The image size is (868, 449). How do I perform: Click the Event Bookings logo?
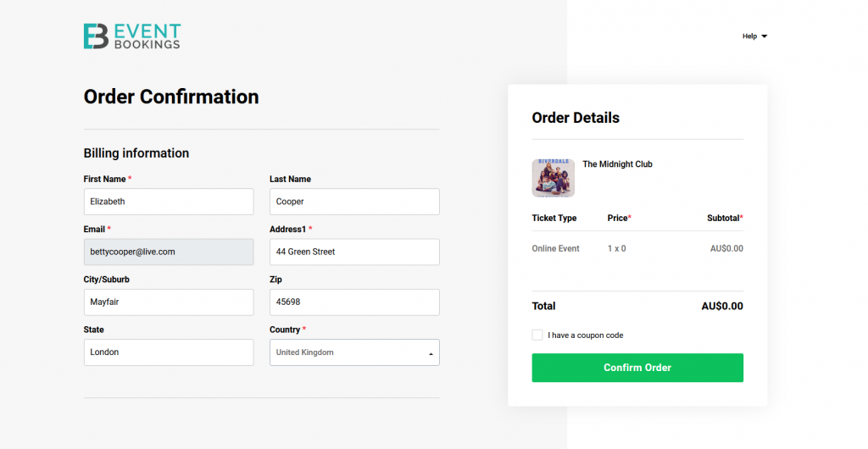[131, 36]
